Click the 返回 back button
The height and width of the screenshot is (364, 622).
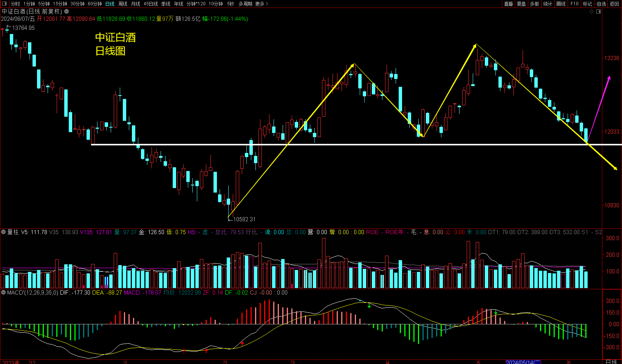pyautogui.click(x=614, y=4)
